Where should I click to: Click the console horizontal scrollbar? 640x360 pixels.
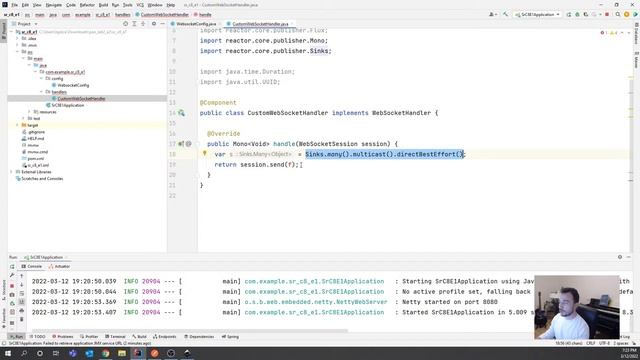189,330
